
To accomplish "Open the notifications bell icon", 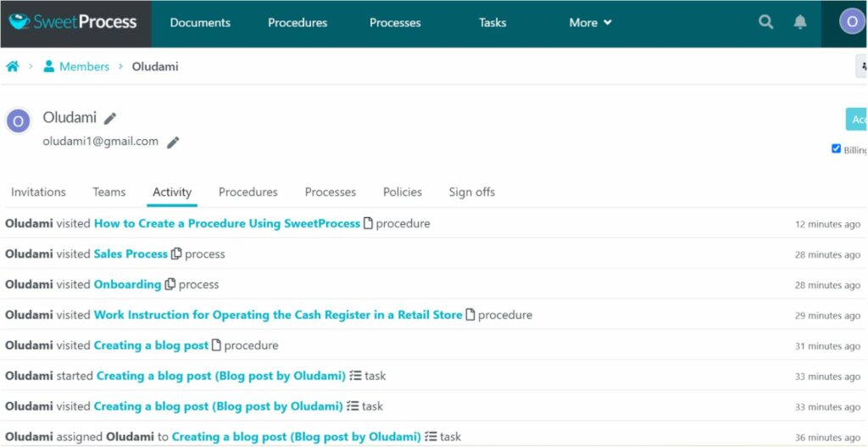I will point(800,22).
